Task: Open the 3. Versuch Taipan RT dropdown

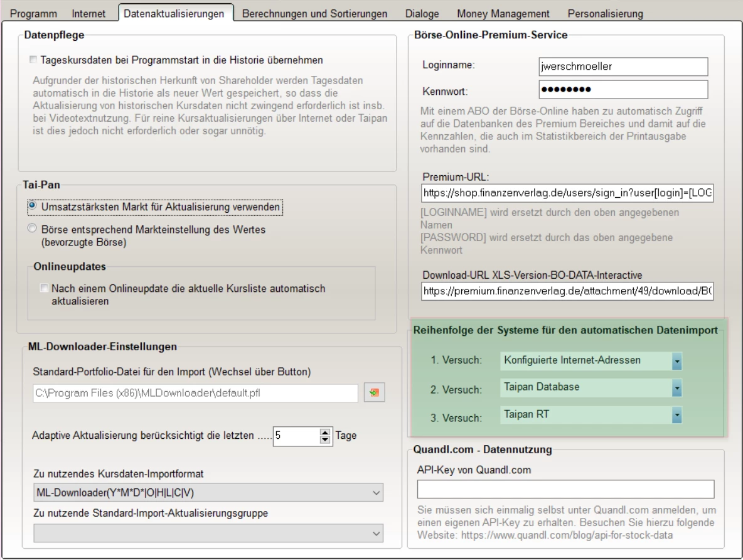Action: 676,416
